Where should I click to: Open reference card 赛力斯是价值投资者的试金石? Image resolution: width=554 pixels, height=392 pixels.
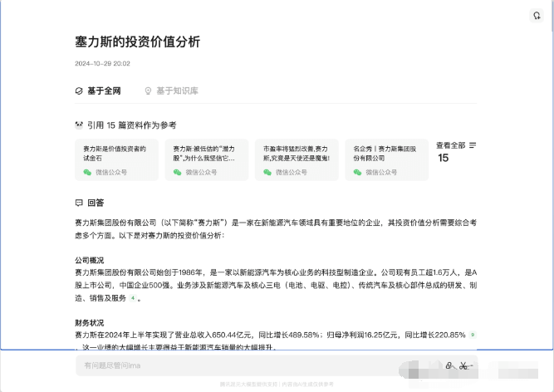click(x=116, y=159)
